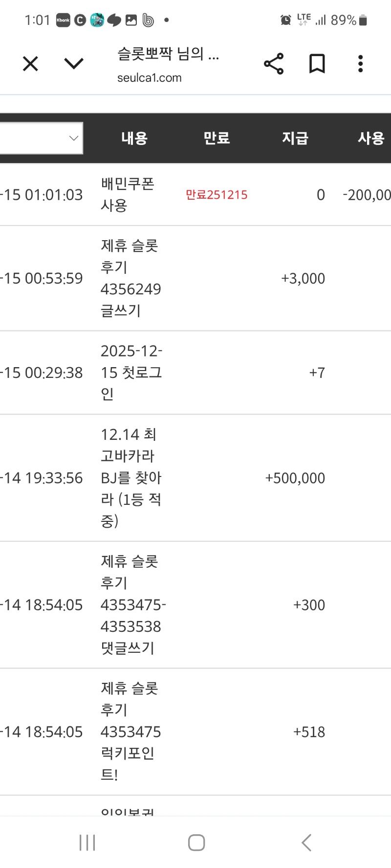Screen dimensions: 391x868
Task: Bookmark this page
Action: tap(317, 63)
